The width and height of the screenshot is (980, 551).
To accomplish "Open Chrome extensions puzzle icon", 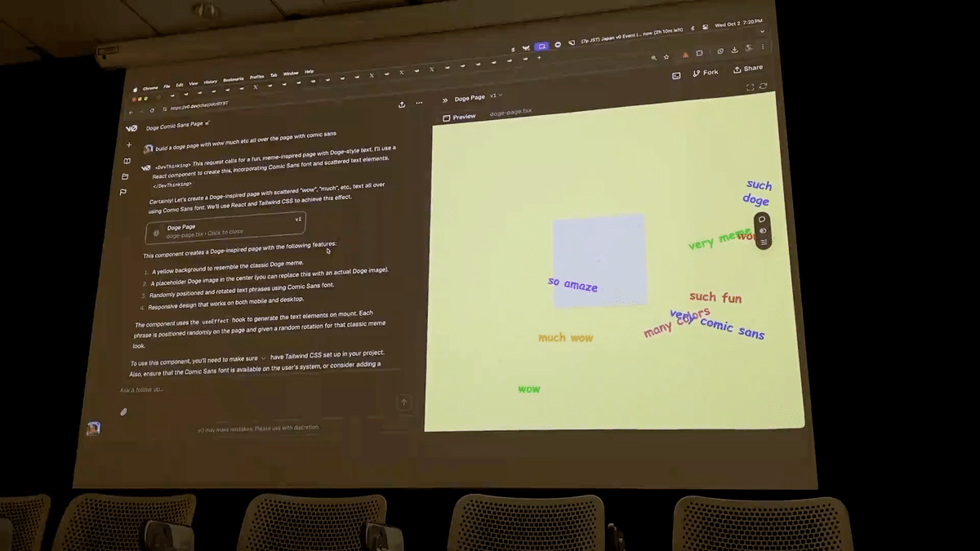I will (699, 53).
